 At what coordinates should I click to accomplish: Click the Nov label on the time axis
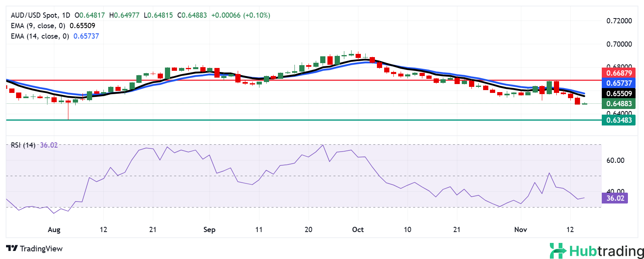[x=521, y=230]
